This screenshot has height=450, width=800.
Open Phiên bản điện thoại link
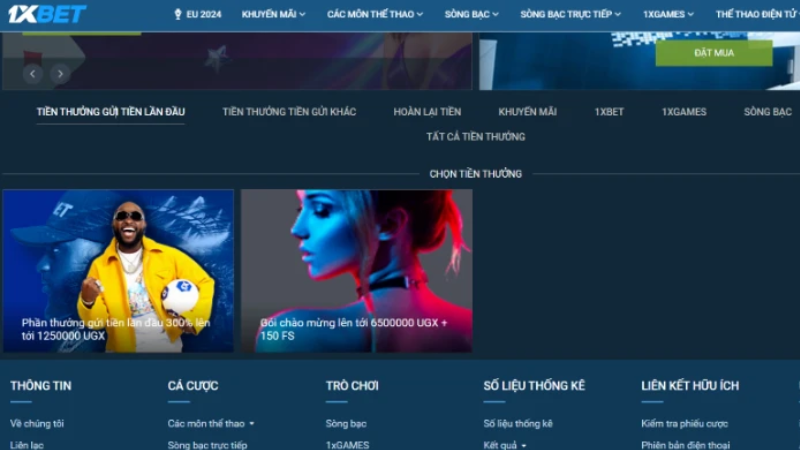pos(686,445)
